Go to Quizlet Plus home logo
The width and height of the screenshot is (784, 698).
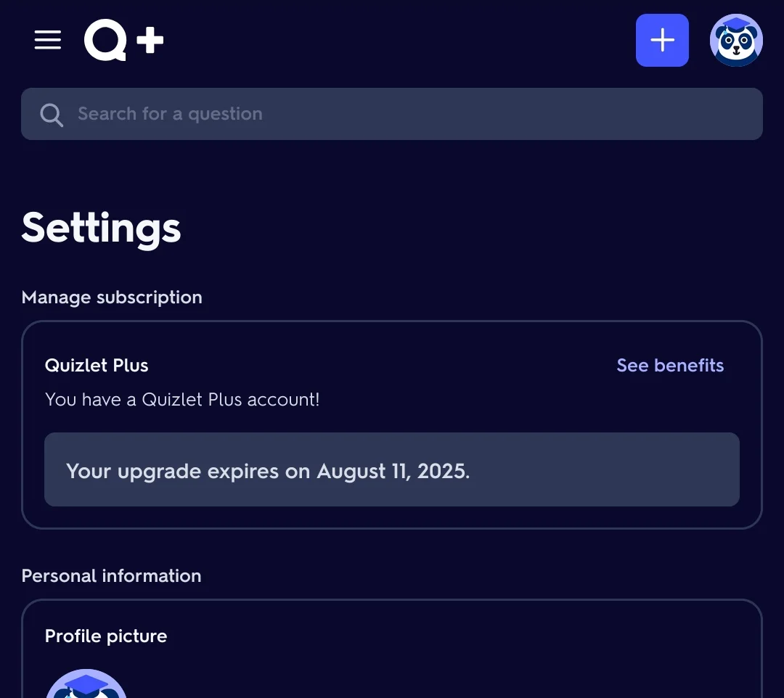[x=123, y=40]
